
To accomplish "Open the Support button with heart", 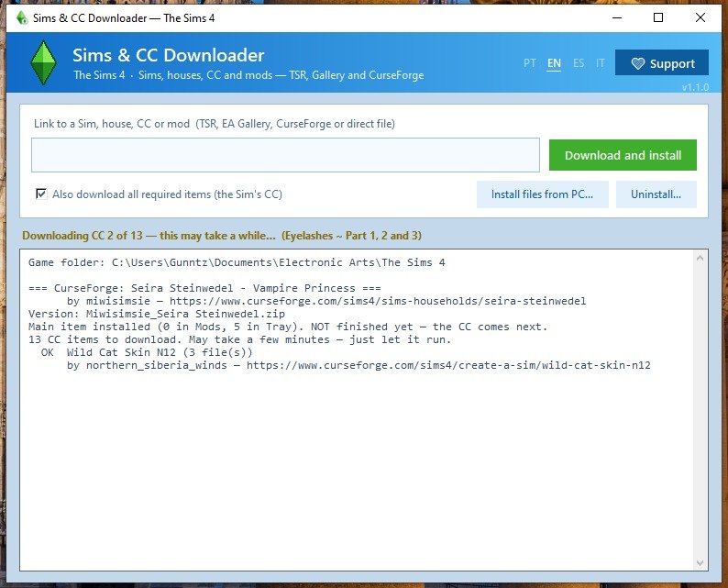I will tap(662, 62).
